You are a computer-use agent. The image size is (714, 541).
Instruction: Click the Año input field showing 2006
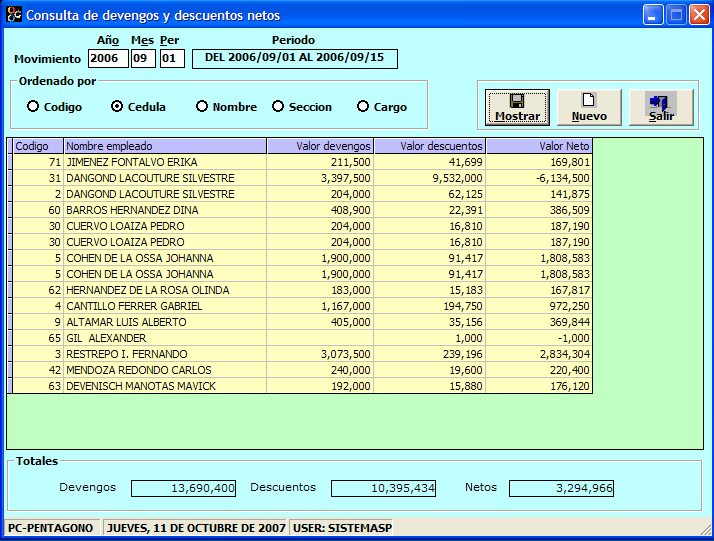point(108,59)
